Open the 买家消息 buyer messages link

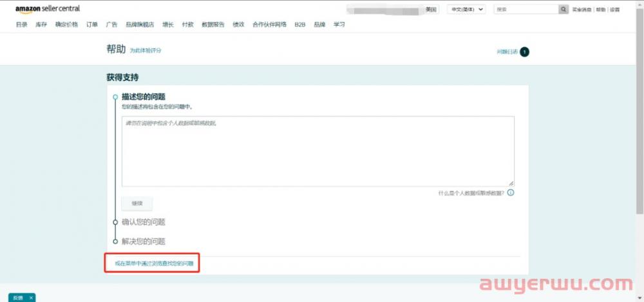coord(582,10)
